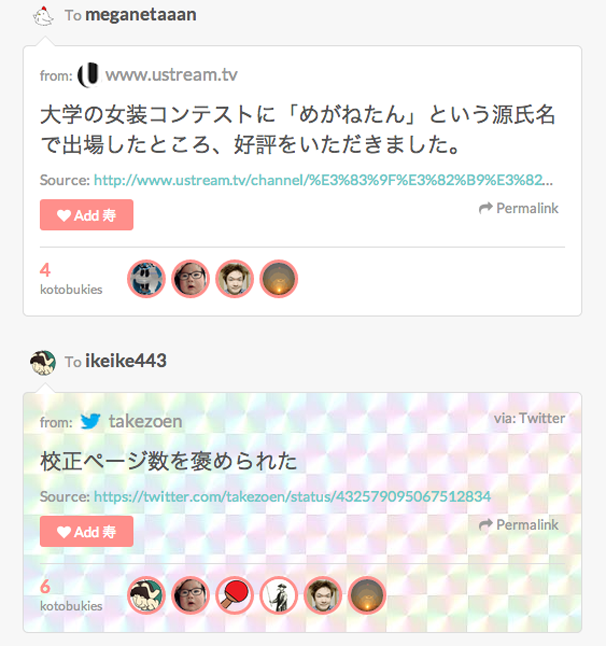This screenshot has width=606, height=646.
Task: Click the baby-with-glasses avatar in first post
Action: pyautogui.click(x=190, y=279)
